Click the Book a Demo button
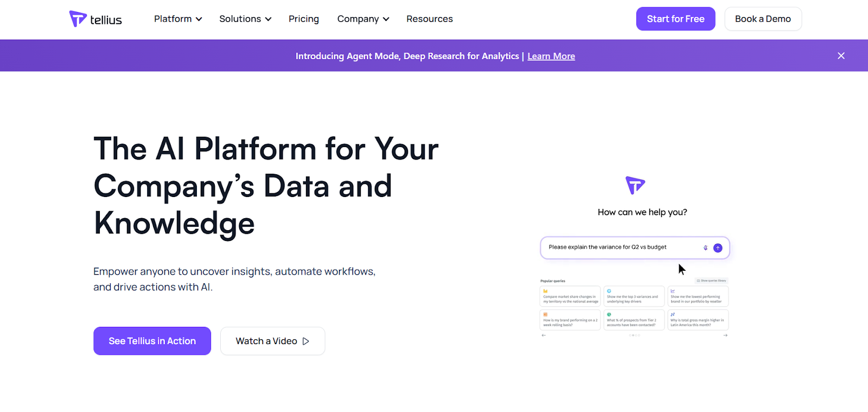The image size is (868, 412). coord(763,19)
